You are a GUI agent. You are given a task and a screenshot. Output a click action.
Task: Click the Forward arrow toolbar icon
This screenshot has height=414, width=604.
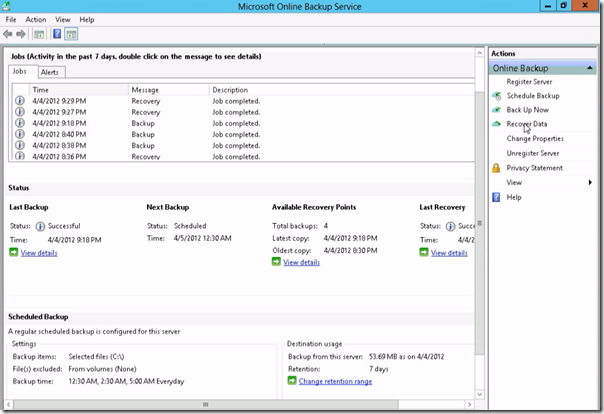click(x=21, y=34)
